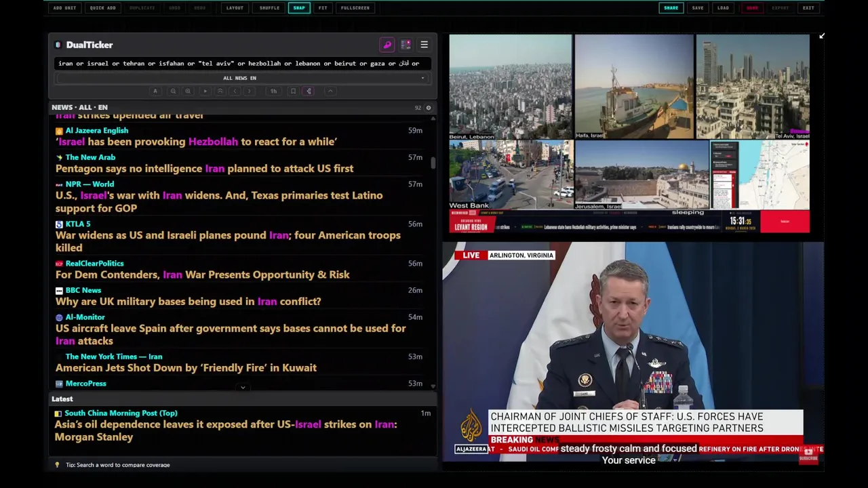Click the SHUFFLE toolbar item
Image resolution: width=868 pixels, height=488 pixels.
click(x=269, y=8)
